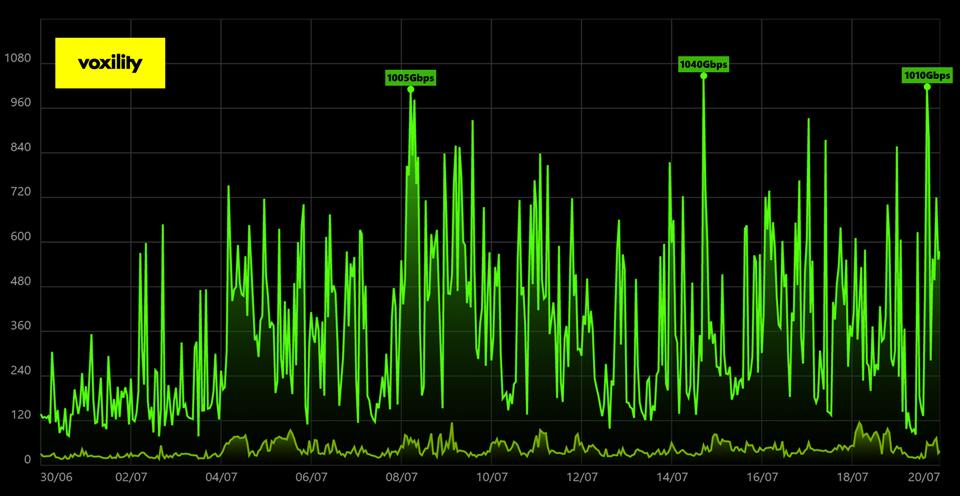Click the 1080 y-axis value
This screenshot has width=960, height=496.
pyautogui.click(x=18, y=59)
